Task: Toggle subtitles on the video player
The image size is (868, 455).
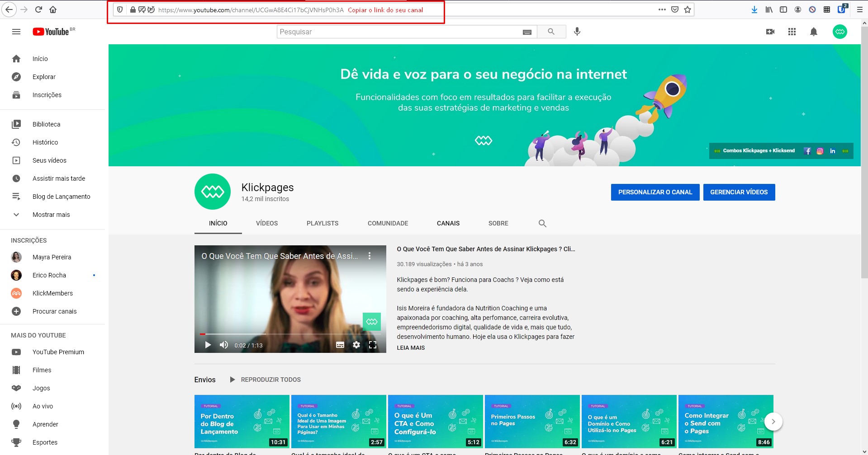Action: [x=340, y=345]
